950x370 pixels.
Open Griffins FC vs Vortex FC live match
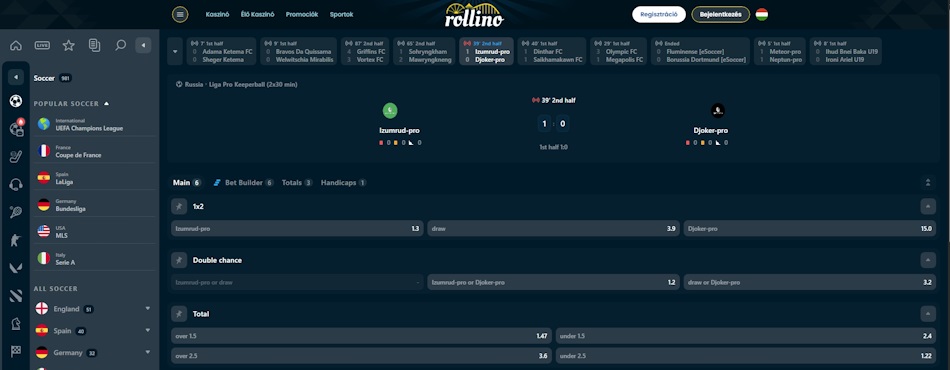tap(365, 51)
